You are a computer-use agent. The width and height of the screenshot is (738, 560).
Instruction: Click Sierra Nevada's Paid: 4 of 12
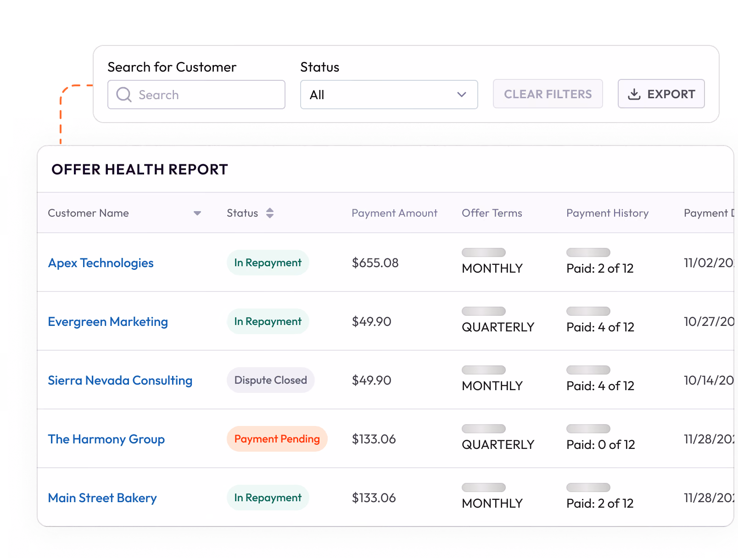601,386
